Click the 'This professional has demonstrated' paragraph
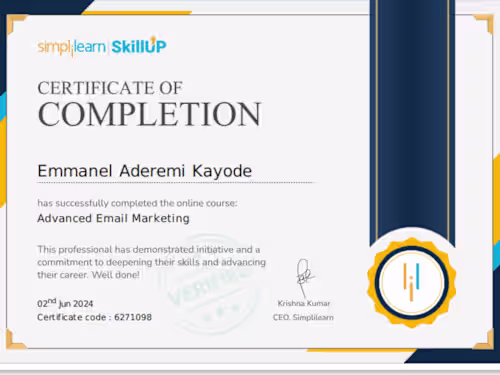The image size is (500, 375). coord(151,262)
